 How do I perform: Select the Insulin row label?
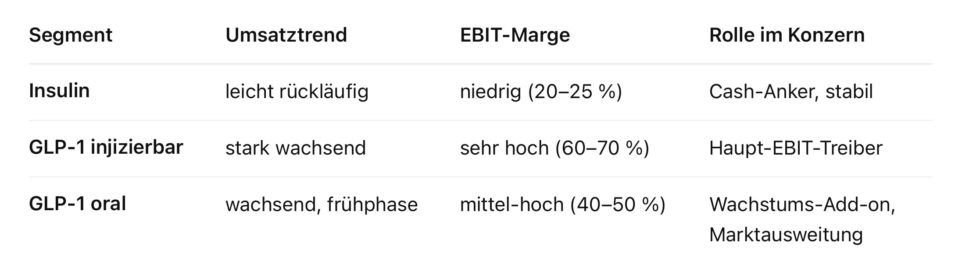tap(59, 91)
